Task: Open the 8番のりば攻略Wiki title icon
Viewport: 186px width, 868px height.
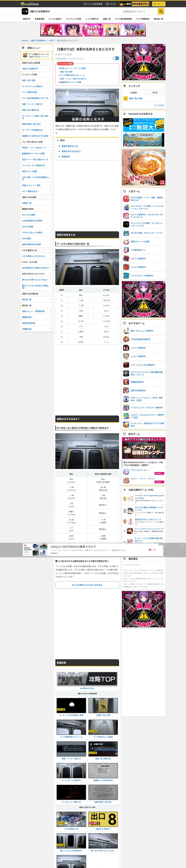Action: (25, 11)
